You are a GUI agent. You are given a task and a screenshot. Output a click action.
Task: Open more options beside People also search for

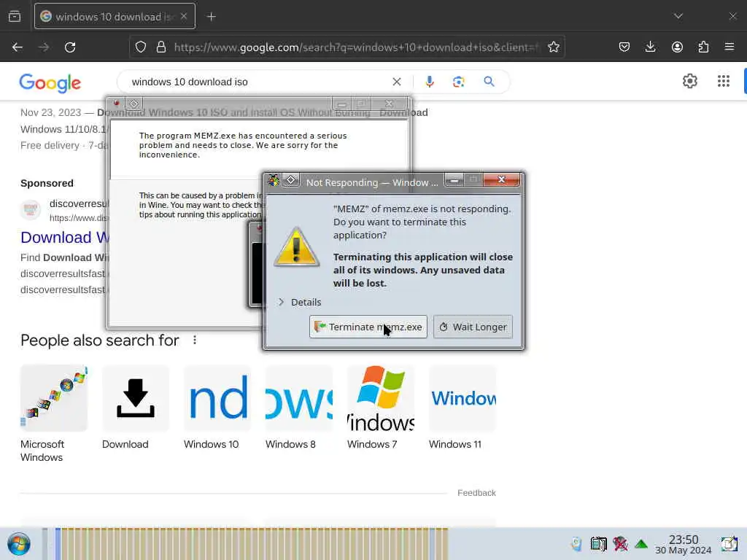[194, 340]
